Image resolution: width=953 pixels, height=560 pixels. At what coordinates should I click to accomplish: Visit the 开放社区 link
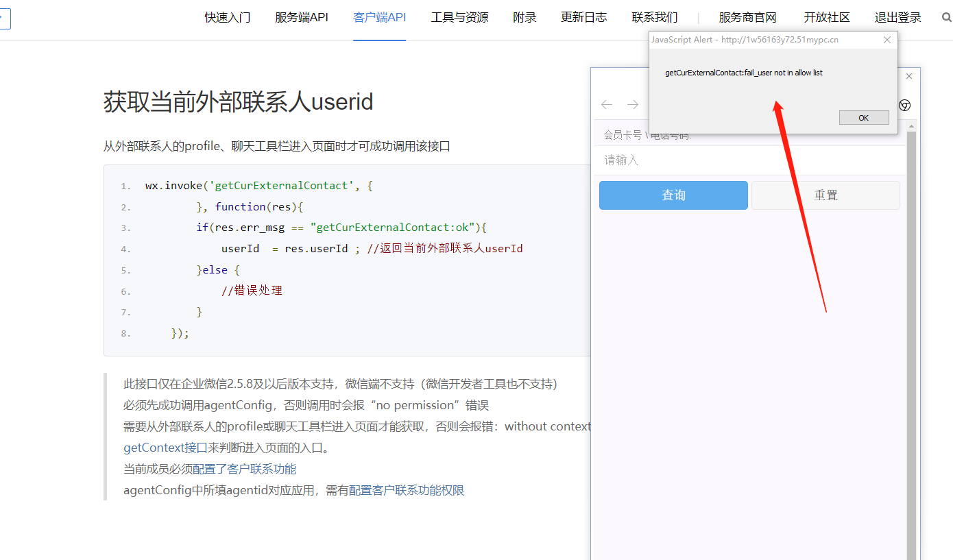(827, 18)
